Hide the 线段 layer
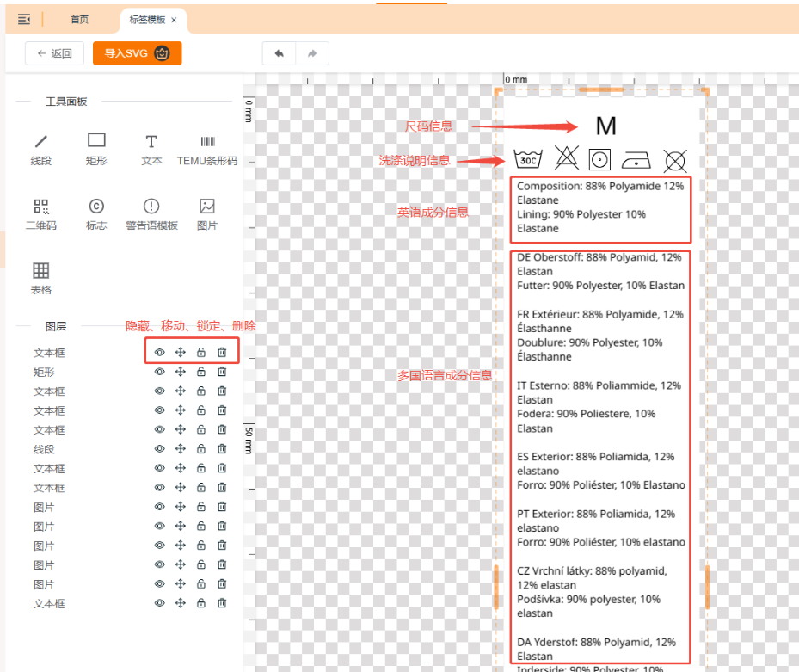Viewport: 799px width, 672px height. [x=159, y=448]
